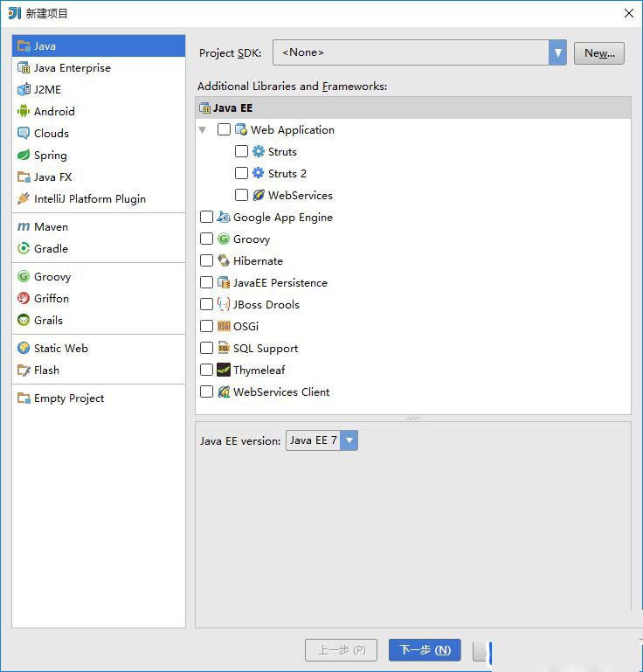Screen dimensions: 643x672
Task: Click the Struts gear icon
Action: pyautogui.click(x=259, y=151)
